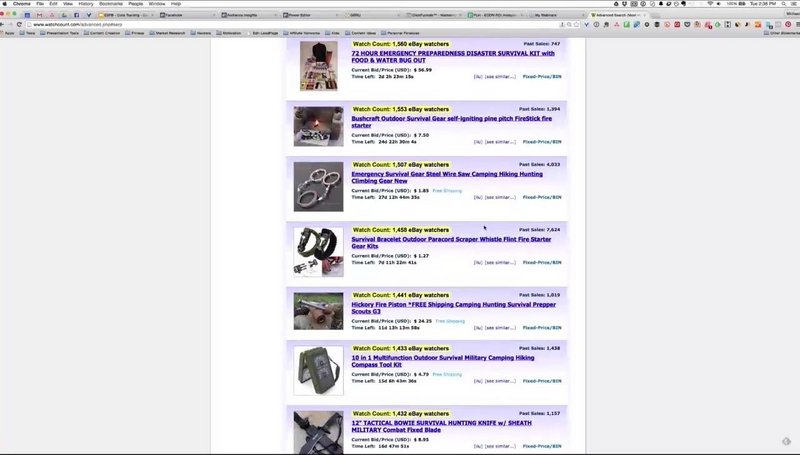The width and height of the screenshot is (800, 455).
Task: Click 'see similar' for the Bushcraft FireStick
Action: (x=500, y=142)
